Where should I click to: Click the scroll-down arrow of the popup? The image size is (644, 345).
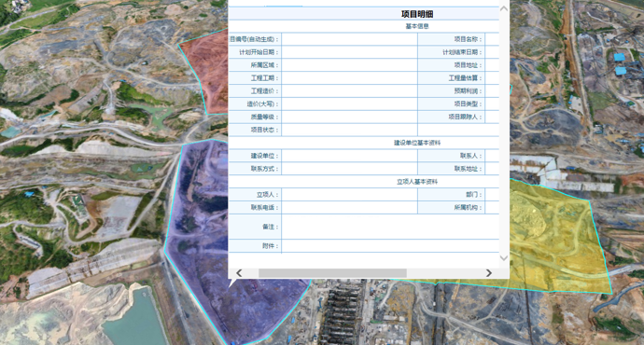pos(504,258)
